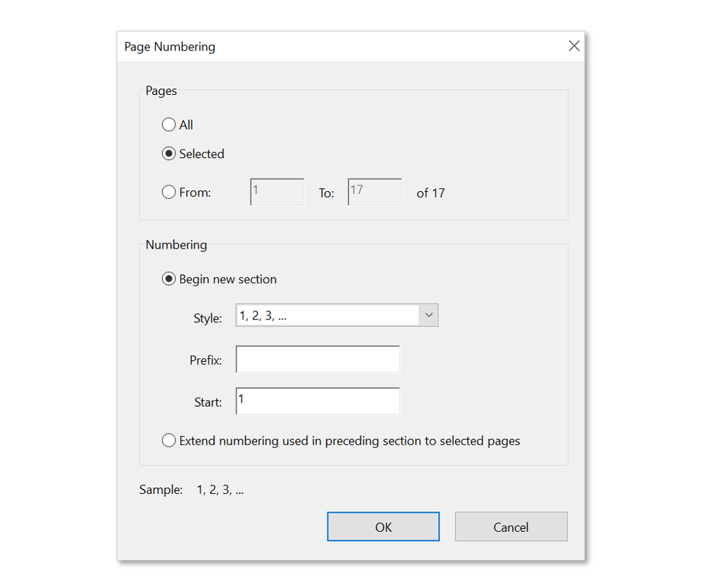Viewport: 703px width, 588px height.
Task: Close the Page Numbering dialog
Action: (574, 46)
